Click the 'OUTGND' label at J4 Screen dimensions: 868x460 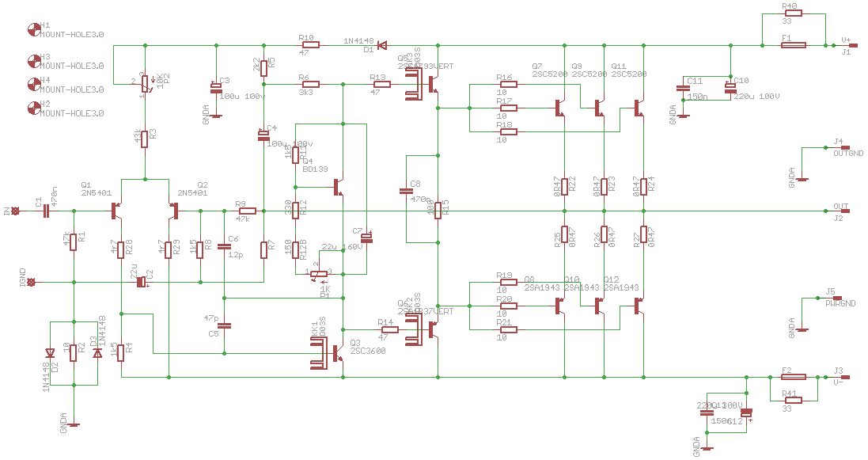pyautogui.click(x=848, y=154)
